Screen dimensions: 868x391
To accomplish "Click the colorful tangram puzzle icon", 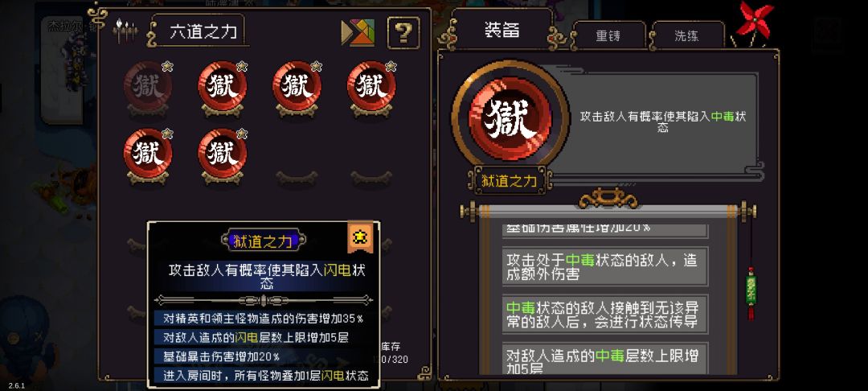I will (358, 33).
